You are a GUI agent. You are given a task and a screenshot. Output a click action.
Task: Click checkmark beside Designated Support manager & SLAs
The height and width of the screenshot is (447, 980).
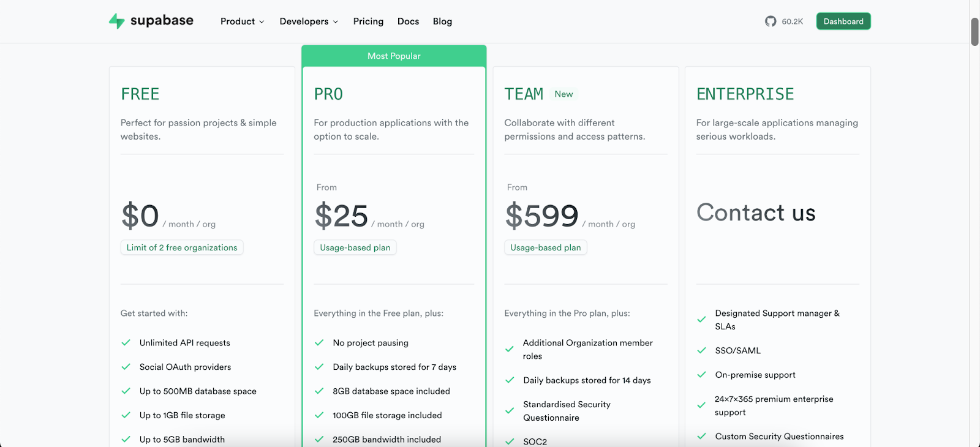coord(702,320)
